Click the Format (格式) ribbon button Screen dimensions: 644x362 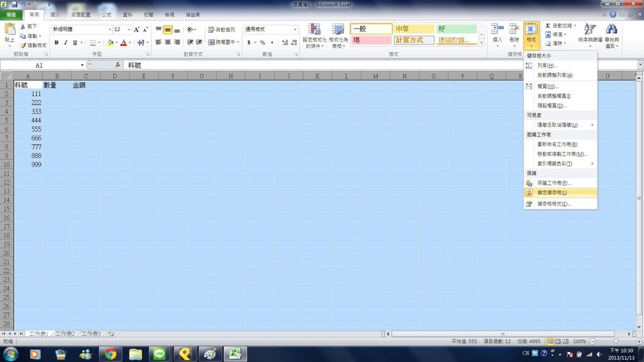[531, 35]
